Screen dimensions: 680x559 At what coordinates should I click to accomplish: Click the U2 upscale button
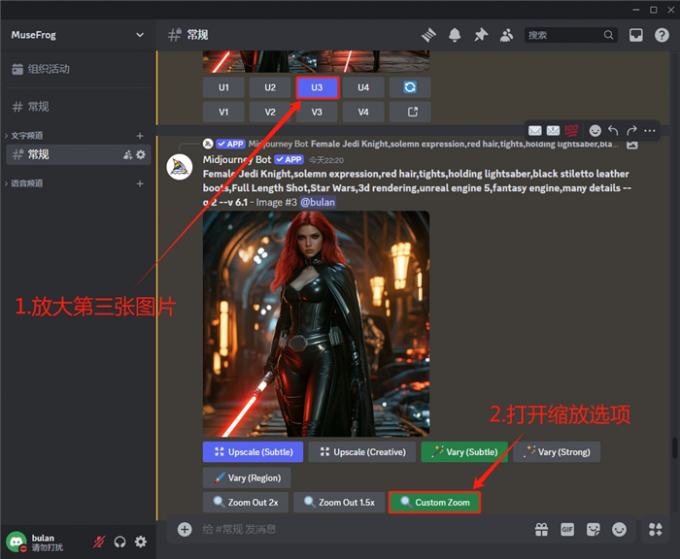(270, 87)
